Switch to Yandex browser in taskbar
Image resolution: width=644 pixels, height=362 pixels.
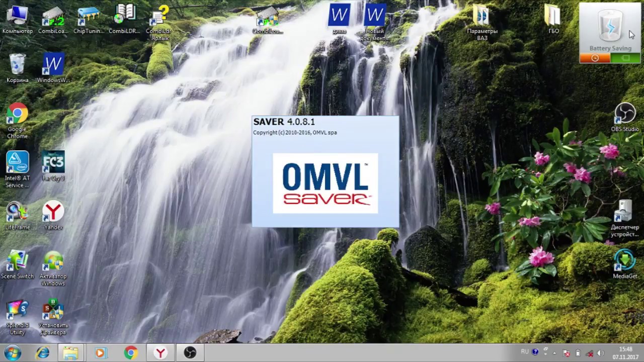pos(160,353)
